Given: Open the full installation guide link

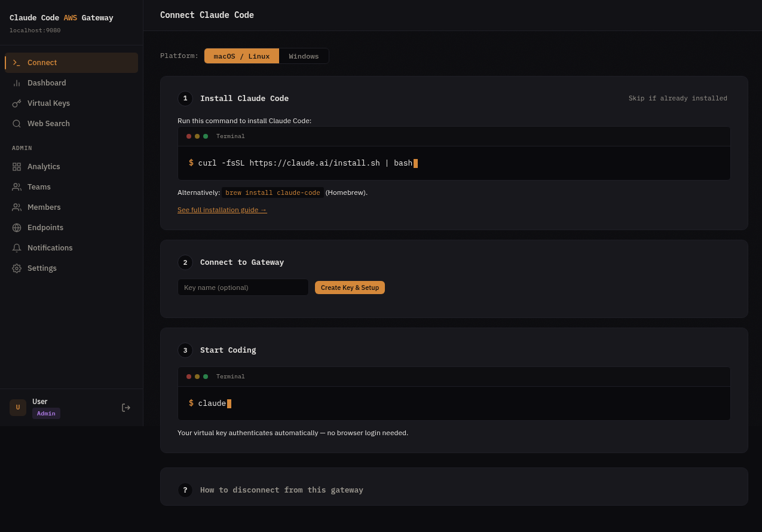Looking at the screenshot, I should tap(222, 210).
